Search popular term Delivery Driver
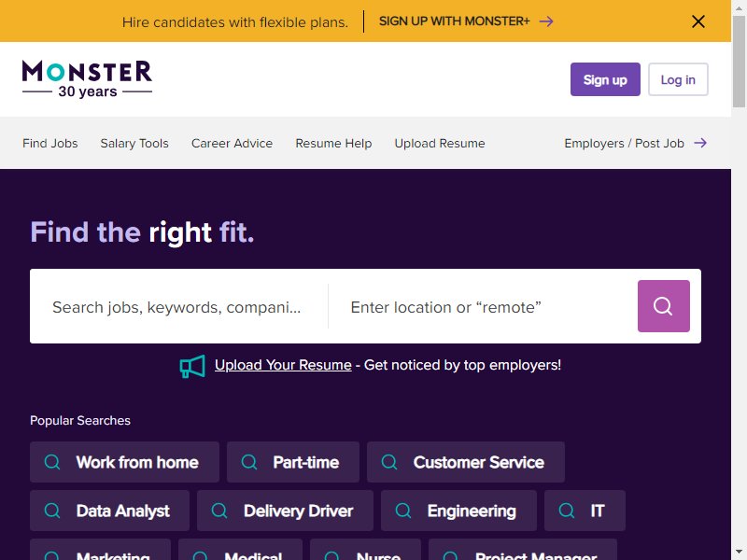Image resolution: width=747 pixels, height=560 pixels. coord(285,511)
